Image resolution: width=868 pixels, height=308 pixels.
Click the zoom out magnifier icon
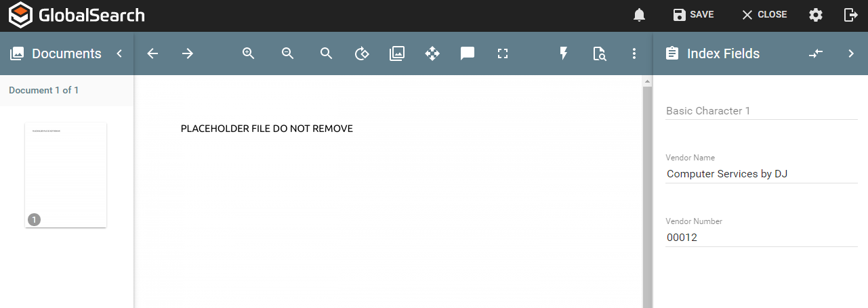coord(287,53)
